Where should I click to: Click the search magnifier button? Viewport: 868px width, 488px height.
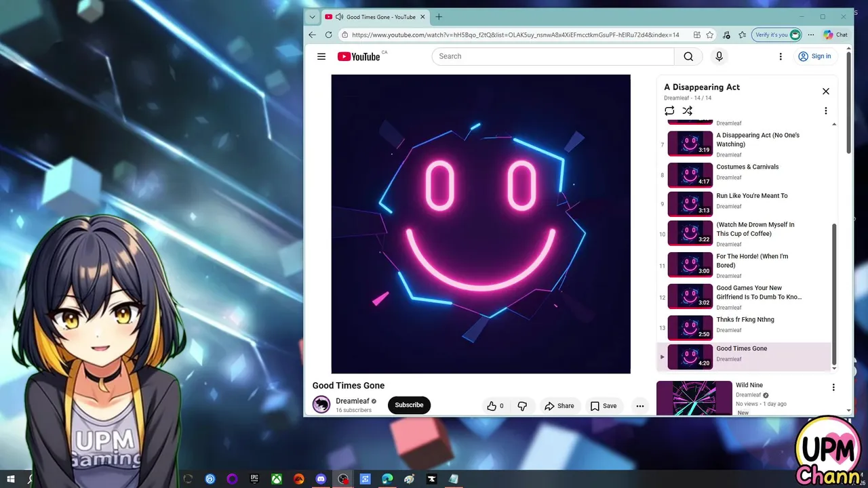[688, 56]
